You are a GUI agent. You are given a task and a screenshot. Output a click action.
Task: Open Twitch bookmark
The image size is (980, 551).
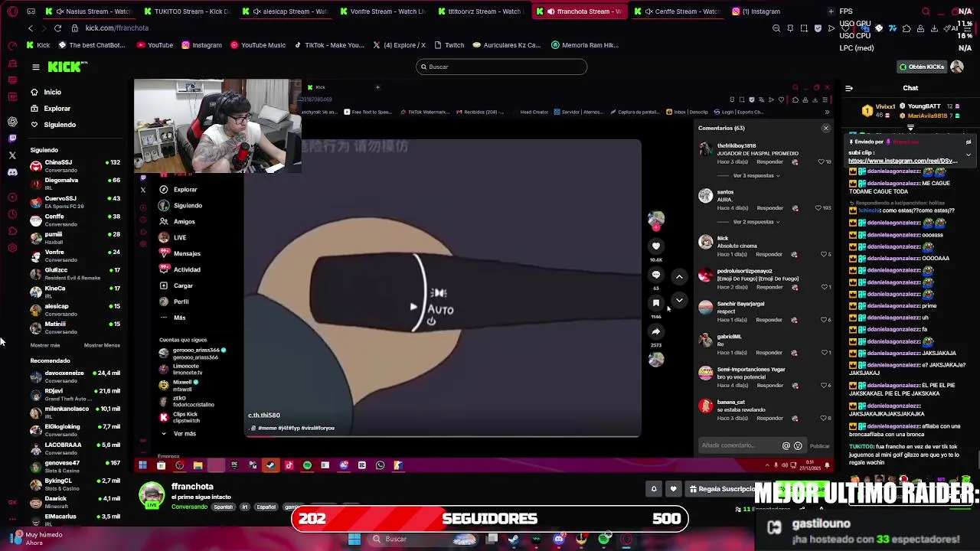449,45
